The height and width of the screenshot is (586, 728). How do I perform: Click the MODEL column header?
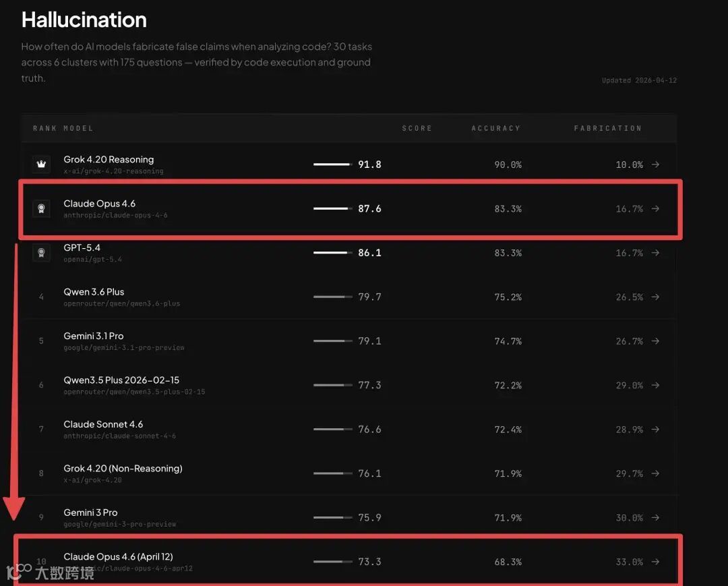[x=78, y=128]
